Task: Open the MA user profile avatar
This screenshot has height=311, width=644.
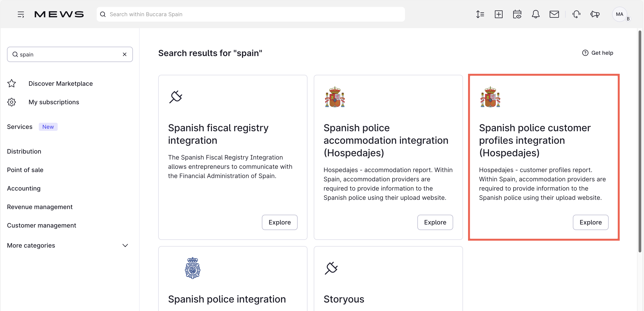Action: pos(619,14)
